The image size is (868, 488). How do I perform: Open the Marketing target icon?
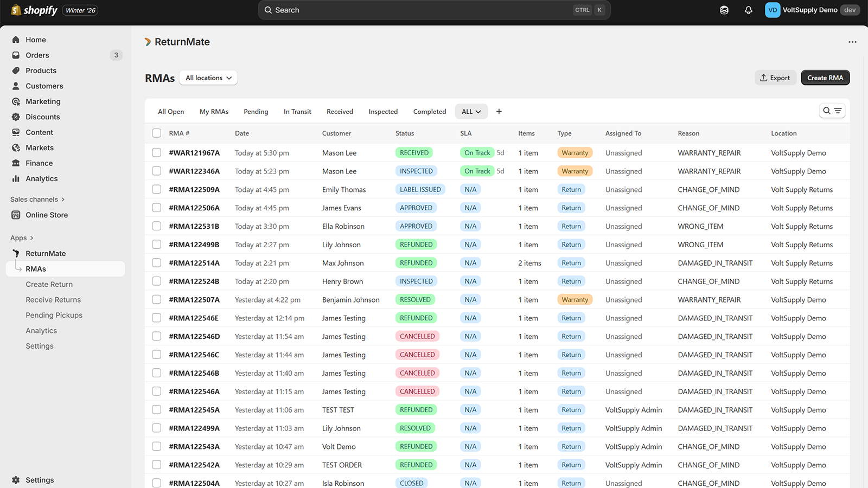[16, 101]
